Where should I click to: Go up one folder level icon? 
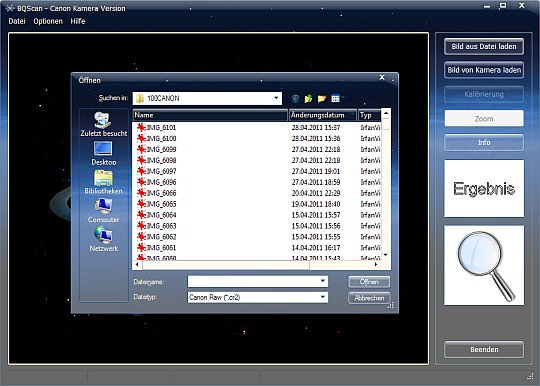[308, 99]
